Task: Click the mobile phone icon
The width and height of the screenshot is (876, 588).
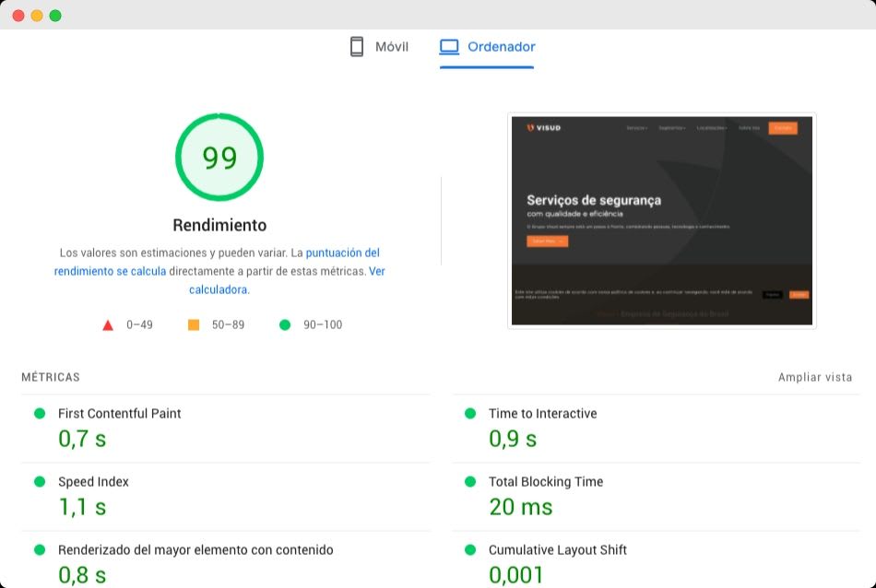Action: click(357, 47)
